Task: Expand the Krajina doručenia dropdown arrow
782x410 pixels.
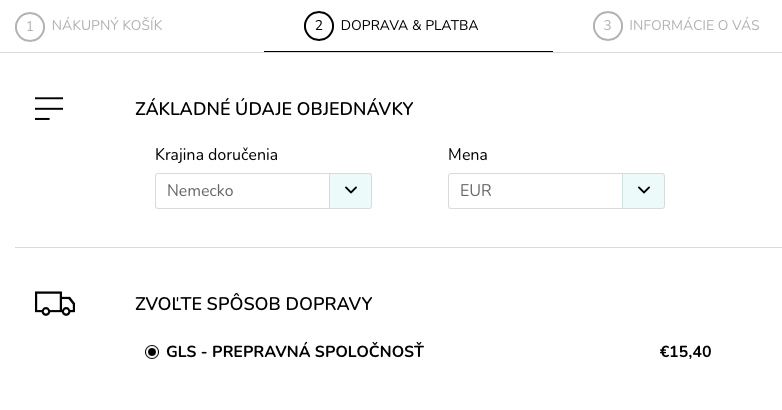Action: 351,191
